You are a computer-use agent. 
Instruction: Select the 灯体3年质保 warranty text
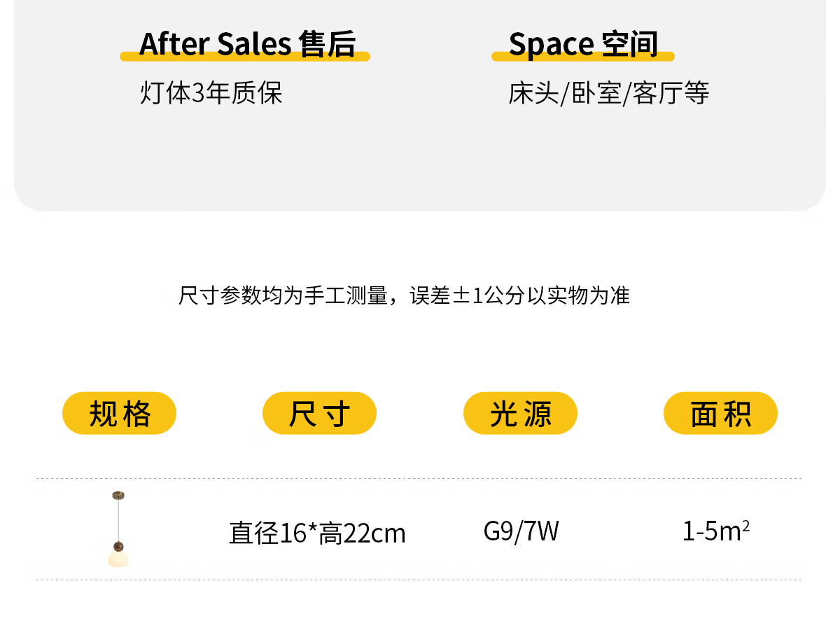coord(211,93)
